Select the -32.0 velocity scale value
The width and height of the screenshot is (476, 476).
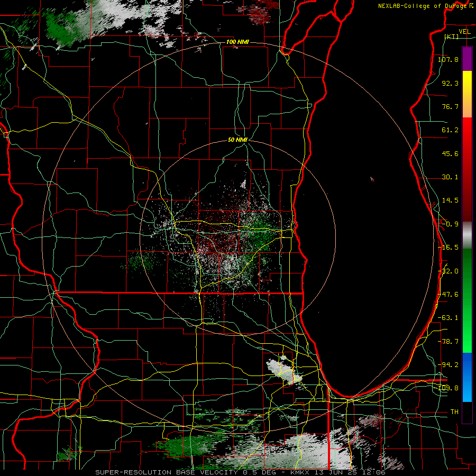pos(448,271)
